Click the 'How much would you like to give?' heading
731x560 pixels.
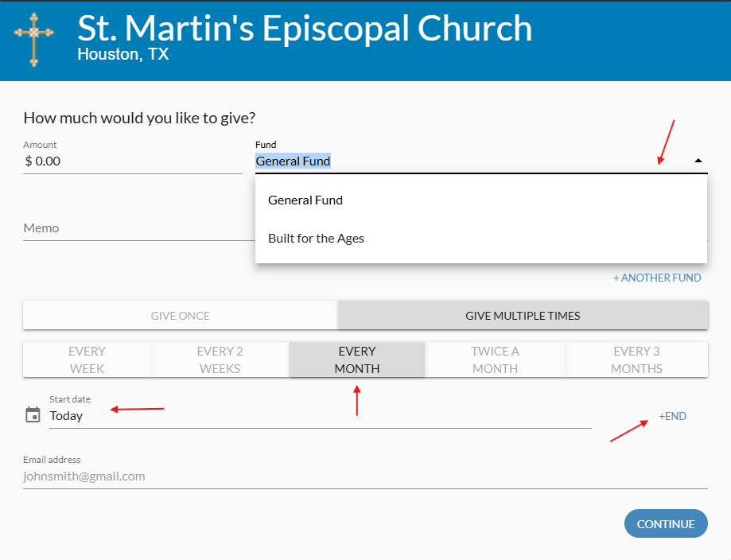click(139, 118)
